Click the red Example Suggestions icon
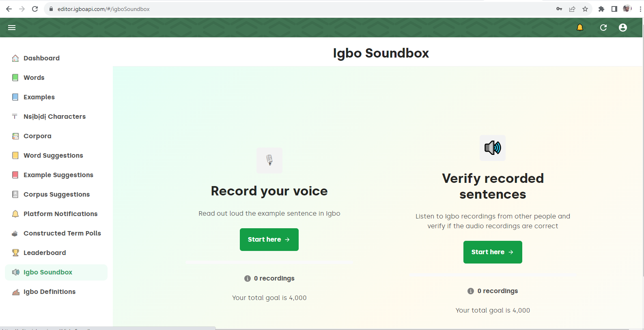Image resolution: width=644 pixels, height=330 pixels. coord(15,175)
